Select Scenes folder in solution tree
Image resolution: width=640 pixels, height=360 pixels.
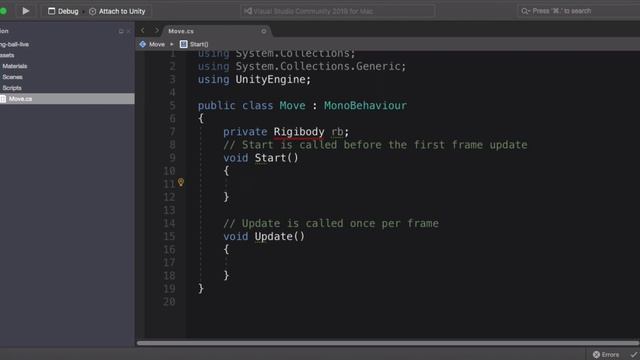(x=12, y=77)
